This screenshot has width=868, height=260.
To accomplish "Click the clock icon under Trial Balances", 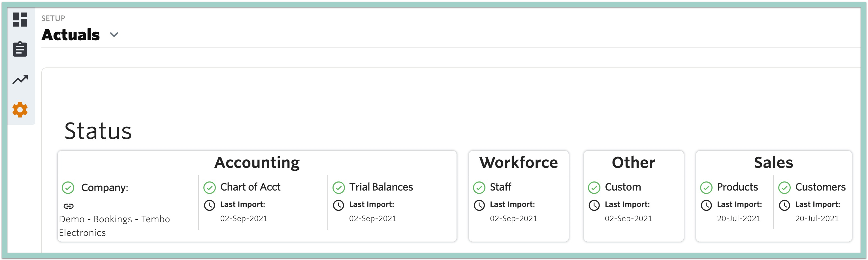I will pyautogui.click(x=338, y=205).
